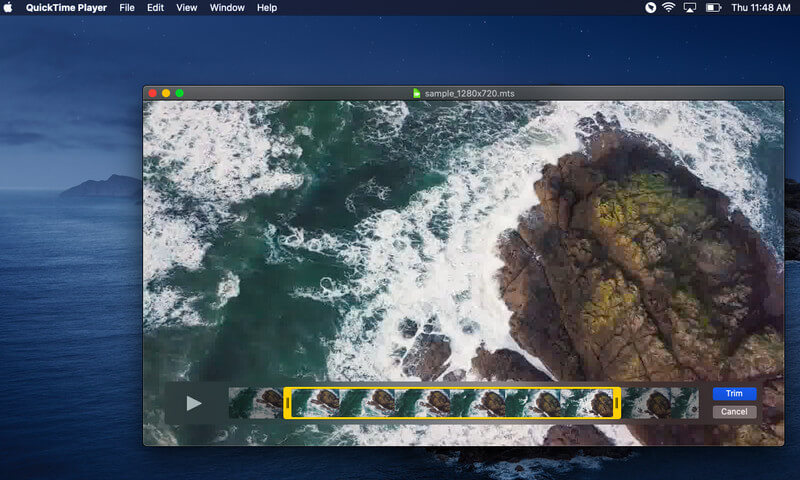Click a frame inside the yellow trim selection
Image resolution: width=800 pixels, height=480 pixels.
click(452, 403)
